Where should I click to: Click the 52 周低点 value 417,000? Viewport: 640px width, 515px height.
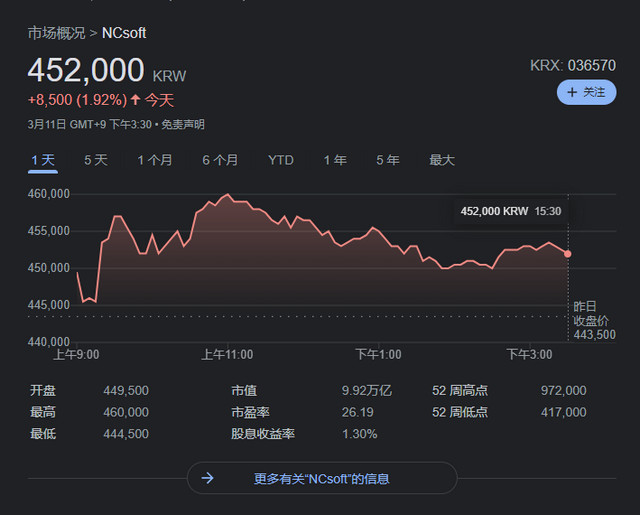pyautogui.click(x=564, y=412)
